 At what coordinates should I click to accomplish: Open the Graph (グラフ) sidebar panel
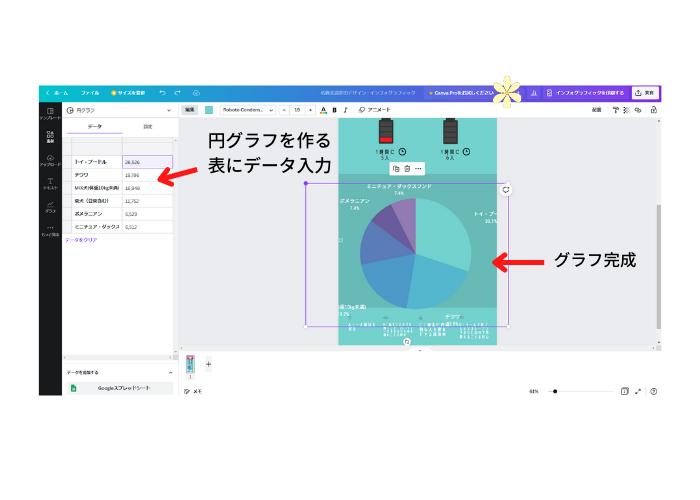(x=50, y=207)
